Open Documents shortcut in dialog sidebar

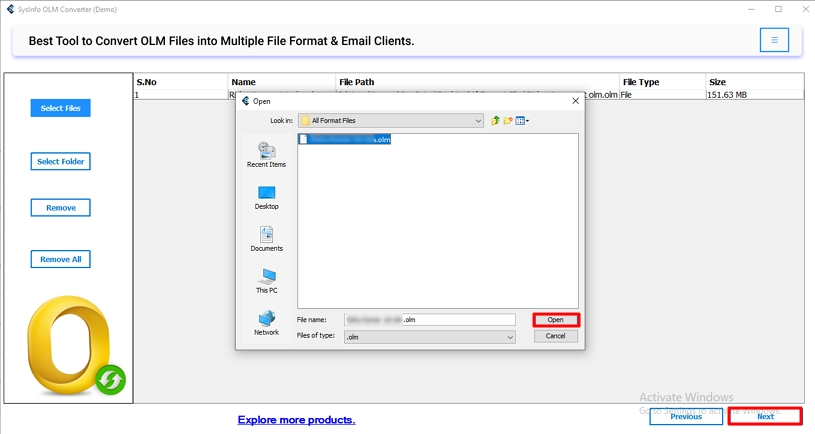point(266,239)
